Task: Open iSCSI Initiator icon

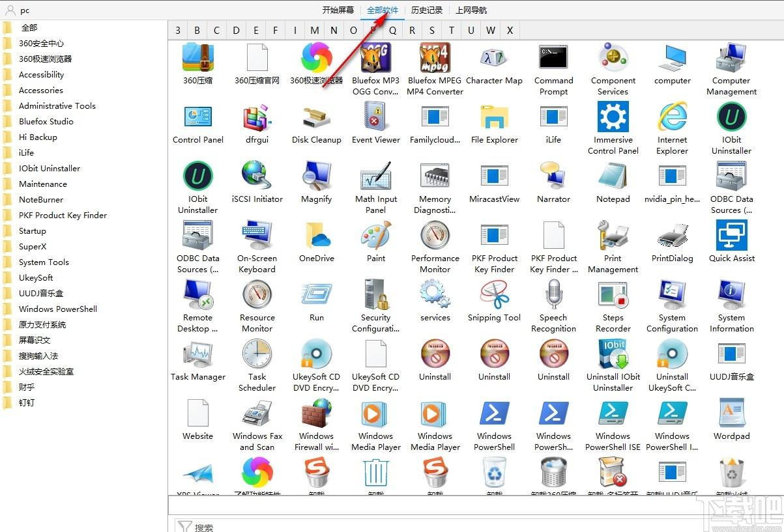Action: coord(257,176)
